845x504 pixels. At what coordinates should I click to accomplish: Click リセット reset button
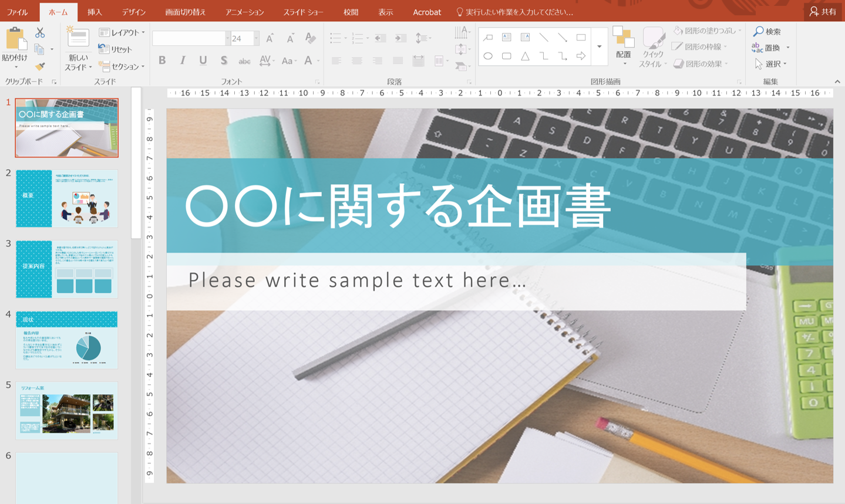[x=116, y=49]
